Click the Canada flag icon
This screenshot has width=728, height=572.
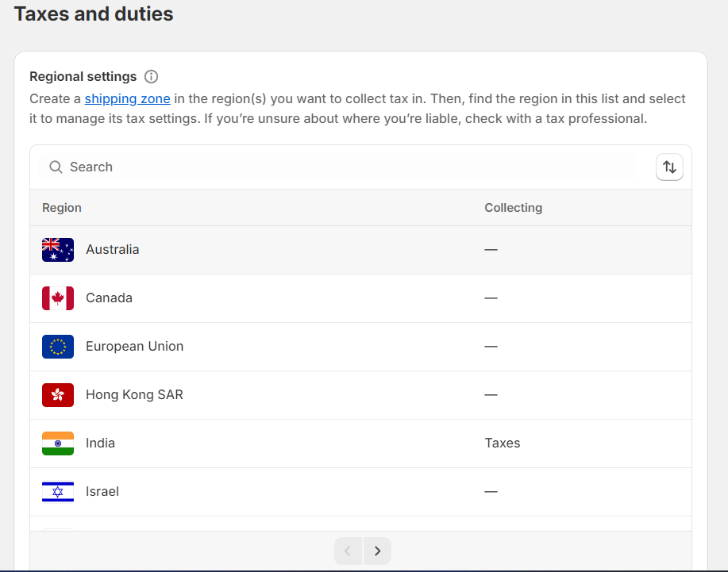tap(58, 298)
